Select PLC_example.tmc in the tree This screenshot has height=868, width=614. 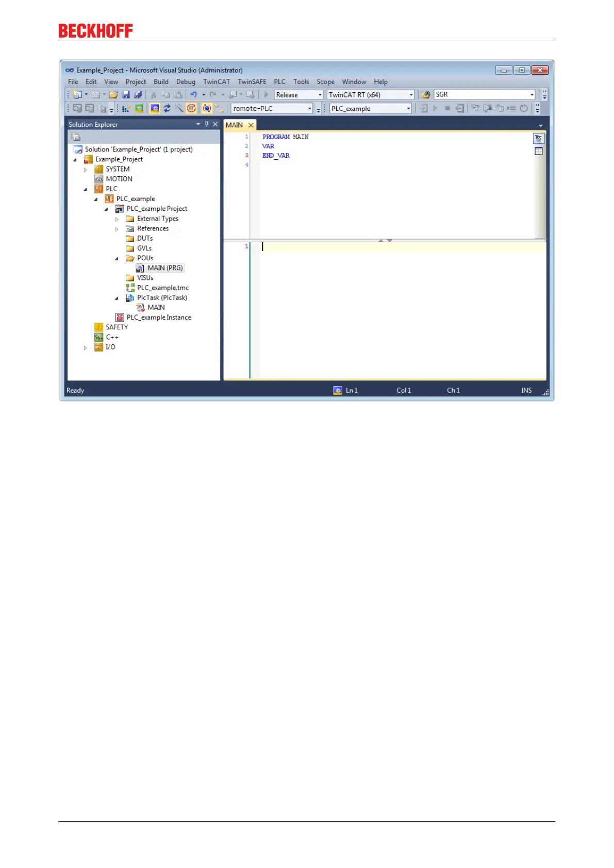[x=163, y=288]
